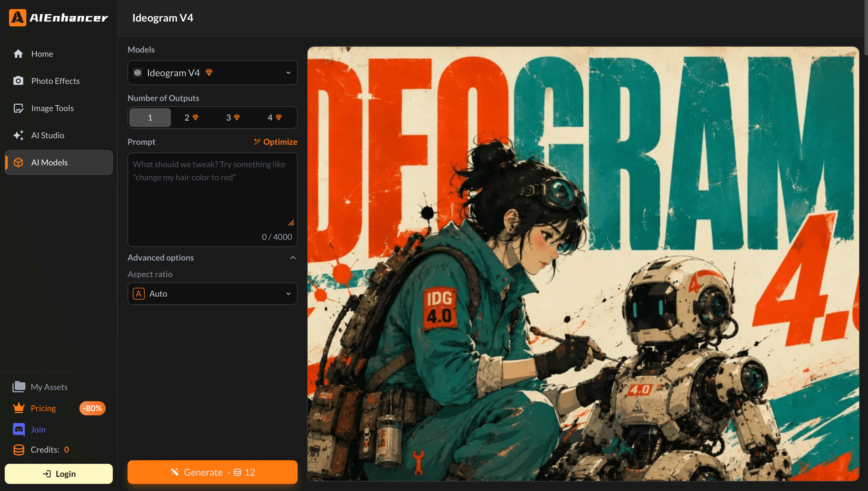Click the Discord Join icon

(19, 429)
